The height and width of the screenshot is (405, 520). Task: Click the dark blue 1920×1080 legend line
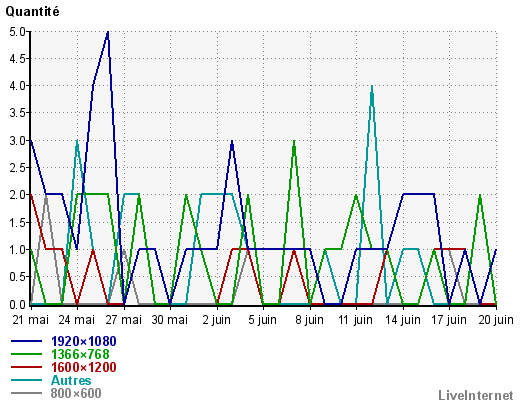click(27, 341)
